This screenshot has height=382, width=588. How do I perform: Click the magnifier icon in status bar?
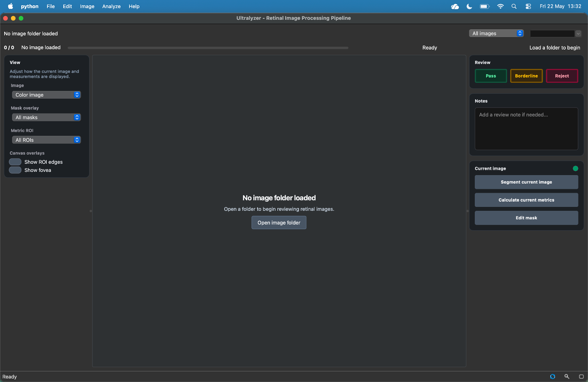click(x=567, y=376)
